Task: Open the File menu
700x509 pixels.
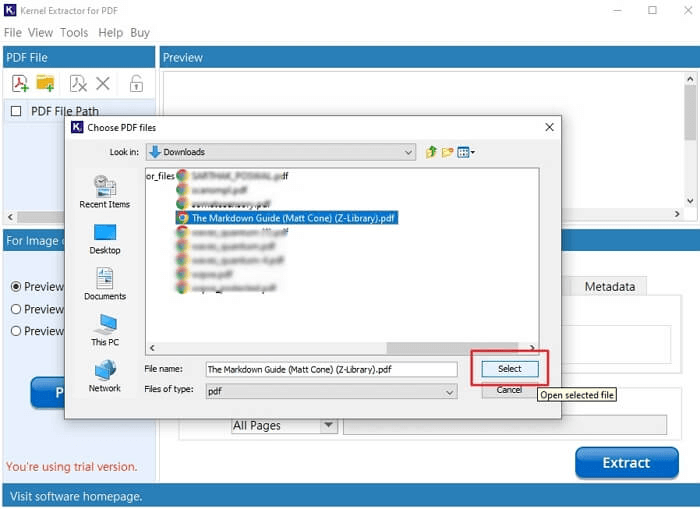Action: point(12,33)
